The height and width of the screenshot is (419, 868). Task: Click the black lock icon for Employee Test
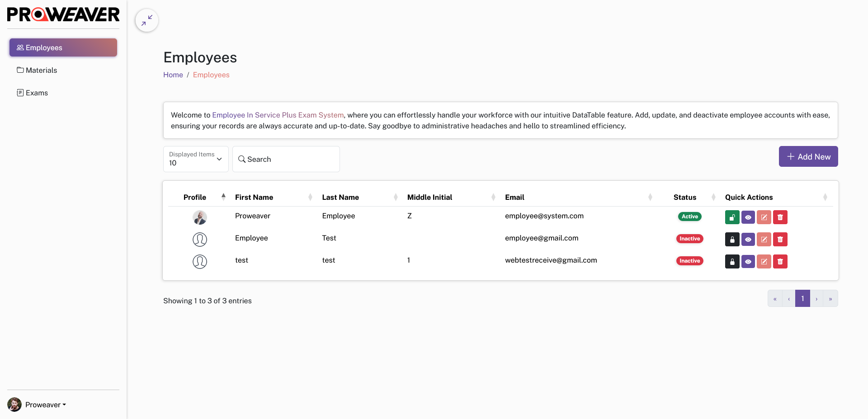pyautogui.click(x=732, y=240)
